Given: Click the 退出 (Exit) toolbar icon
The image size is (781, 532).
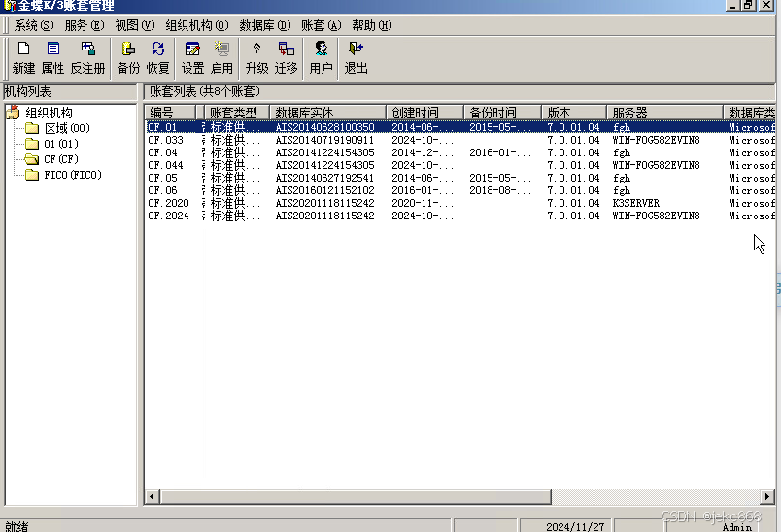Looking at the screenshot, I should pyautogui.click(x=357, y=57).
